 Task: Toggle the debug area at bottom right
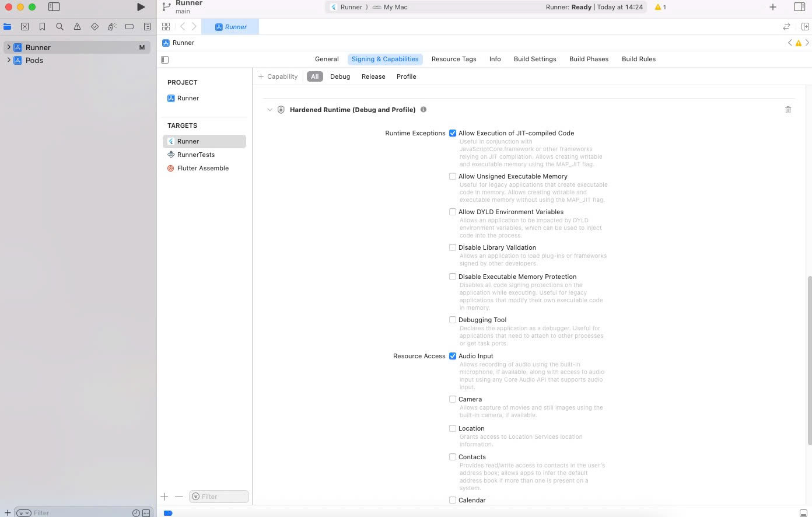[x=803, y=513]
